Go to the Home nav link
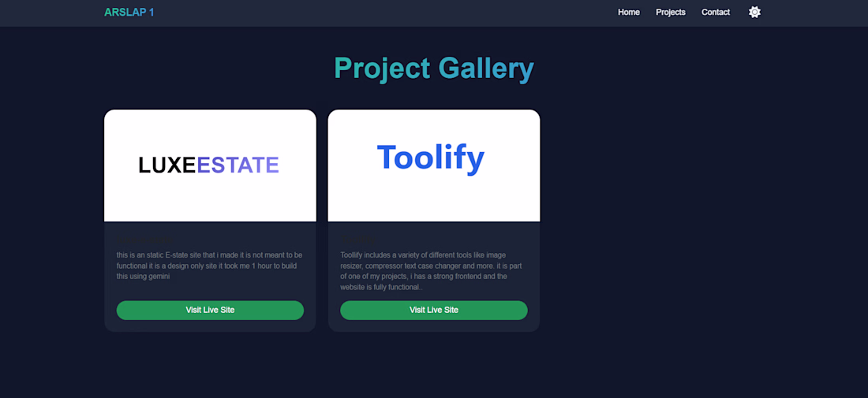Screen dimensions: 868x398 (x=628, y=12)
